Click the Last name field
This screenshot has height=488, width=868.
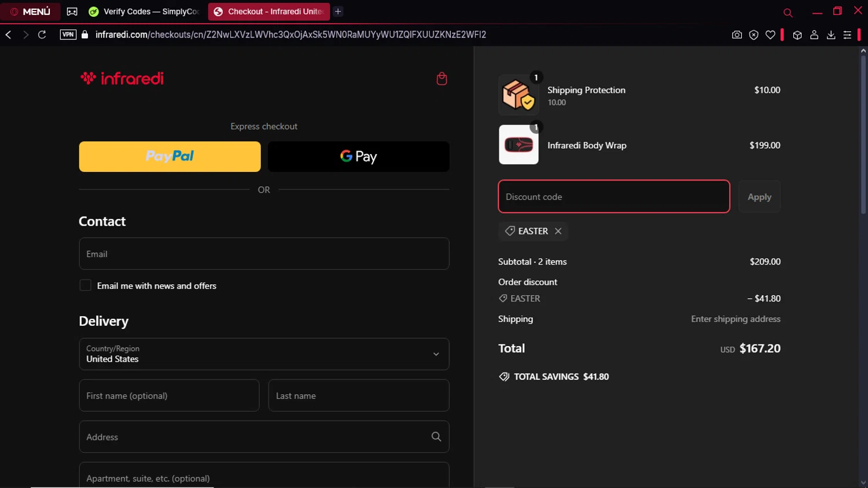click(359, 395)
